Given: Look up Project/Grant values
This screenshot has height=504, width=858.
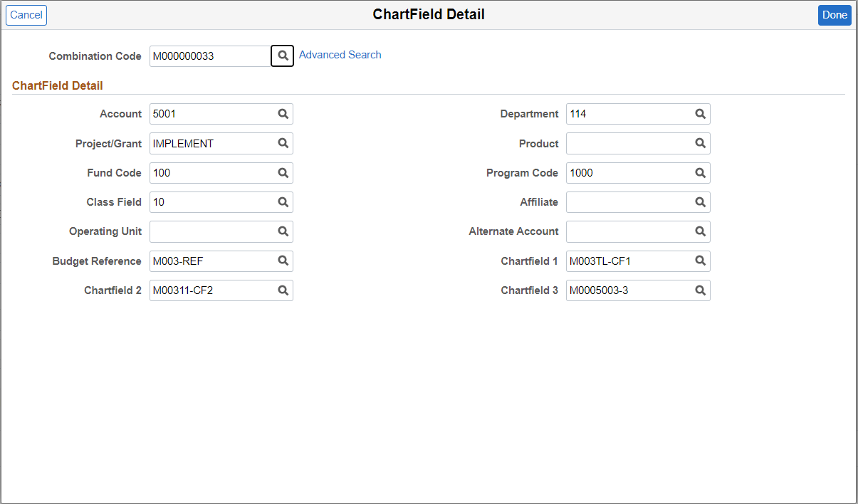Looking at the screenshot, I should [x=283, y=143].
